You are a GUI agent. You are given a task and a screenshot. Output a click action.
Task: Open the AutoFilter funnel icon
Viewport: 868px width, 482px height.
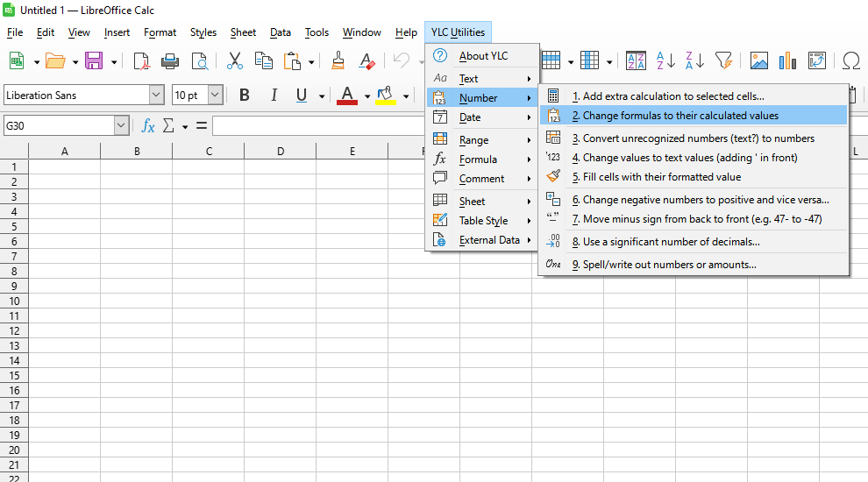click(723, 60)
